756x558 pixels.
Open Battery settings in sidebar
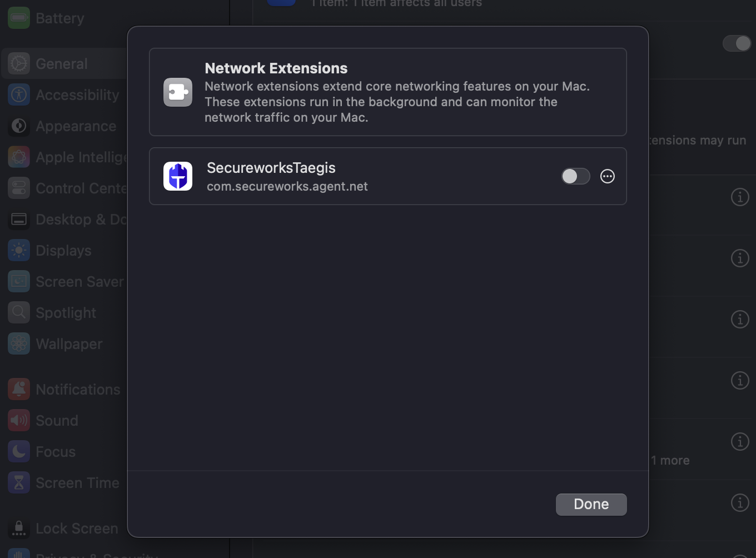tap(59, 18)
